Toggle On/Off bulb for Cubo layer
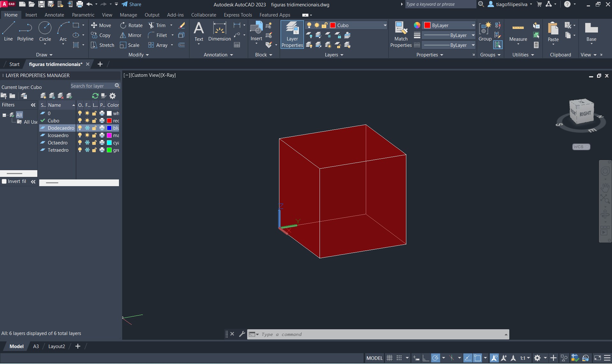Screen dimensions: 612x364 80,120
